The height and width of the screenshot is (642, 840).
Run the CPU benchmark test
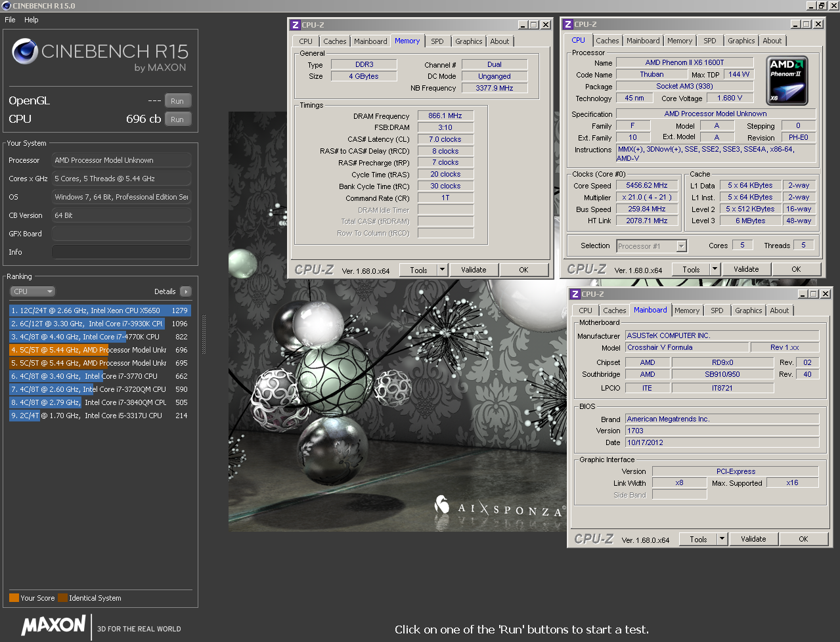[x=177, y=119]
